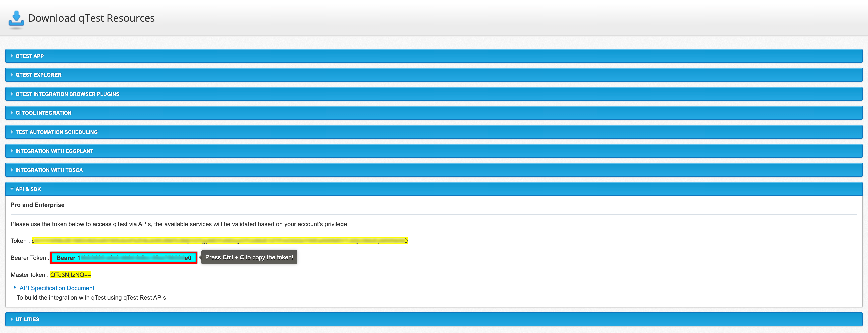Collapse the API & SDK section

tap(28, 189)
